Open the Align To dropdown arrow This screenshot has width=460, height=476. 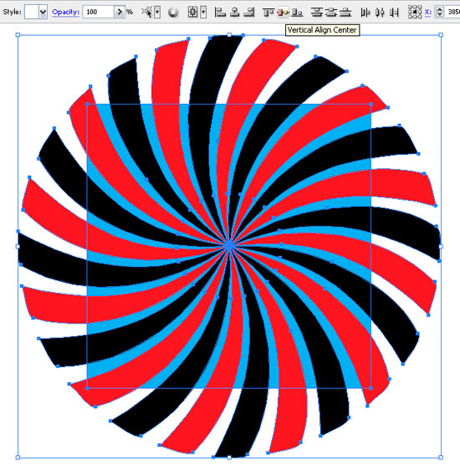click(203, 13)
